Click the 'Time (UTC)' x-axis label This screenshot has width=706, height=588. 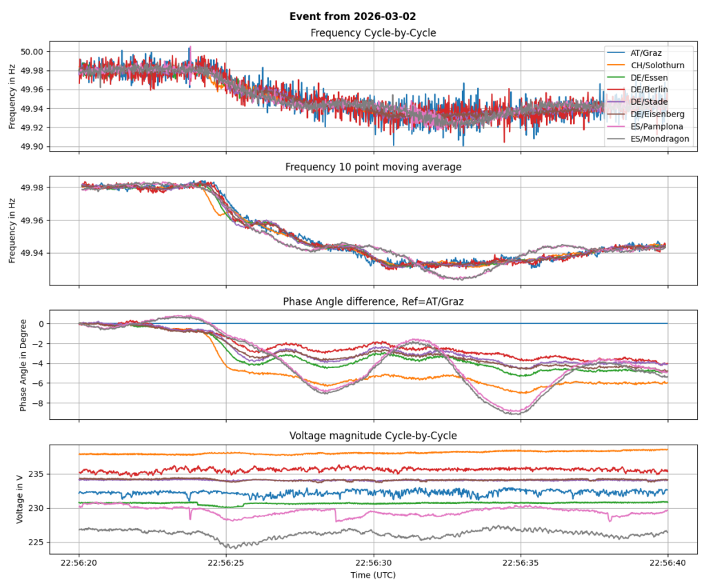click(x=373, y=574)
